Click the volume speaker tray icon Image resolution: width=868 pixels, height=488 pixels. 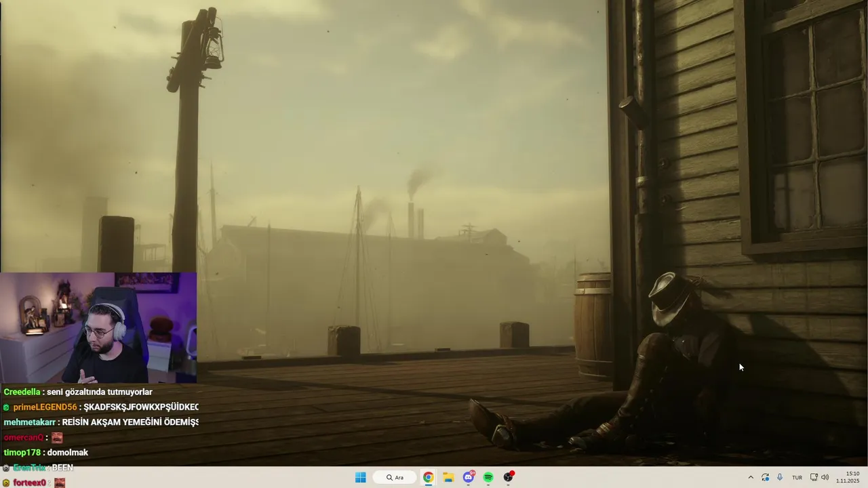pos(825,477)
